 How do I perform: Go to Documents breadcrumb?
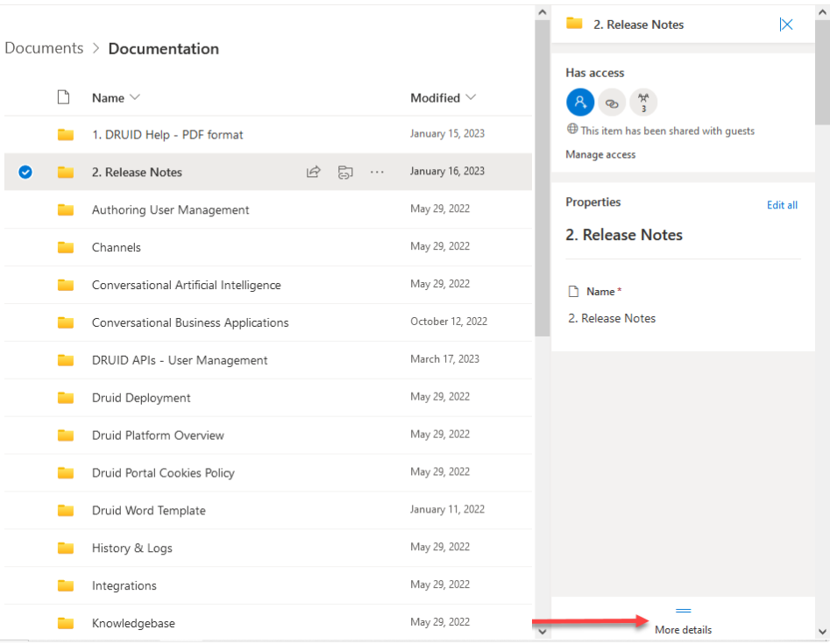[44, 48]
